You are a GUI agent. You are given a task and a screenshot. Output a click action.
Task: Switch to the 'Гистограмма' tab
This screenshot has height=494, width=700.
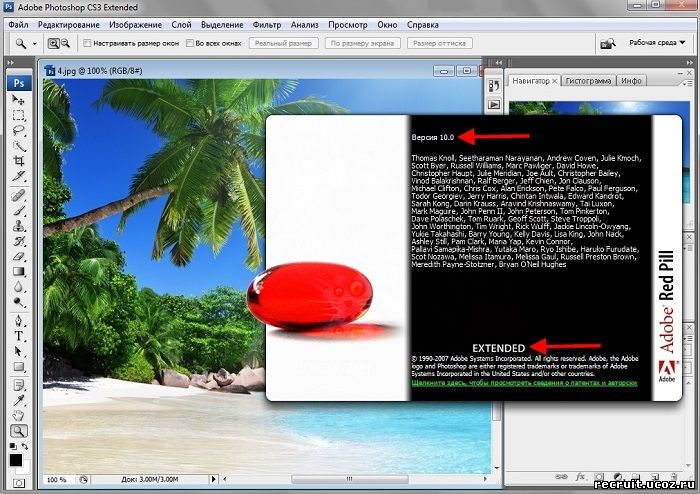pyautogui.click(x=588, y=81)
